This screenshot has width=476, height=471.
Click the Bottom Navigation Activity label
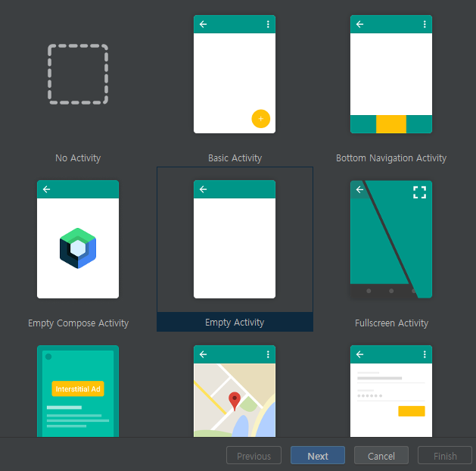[391, 158]
